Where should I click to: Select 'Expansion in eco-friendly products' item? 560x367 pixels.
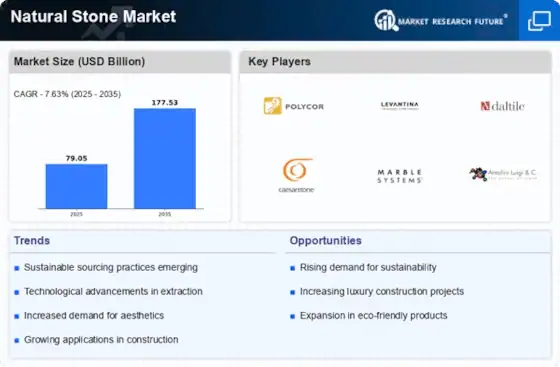point(374,316)
